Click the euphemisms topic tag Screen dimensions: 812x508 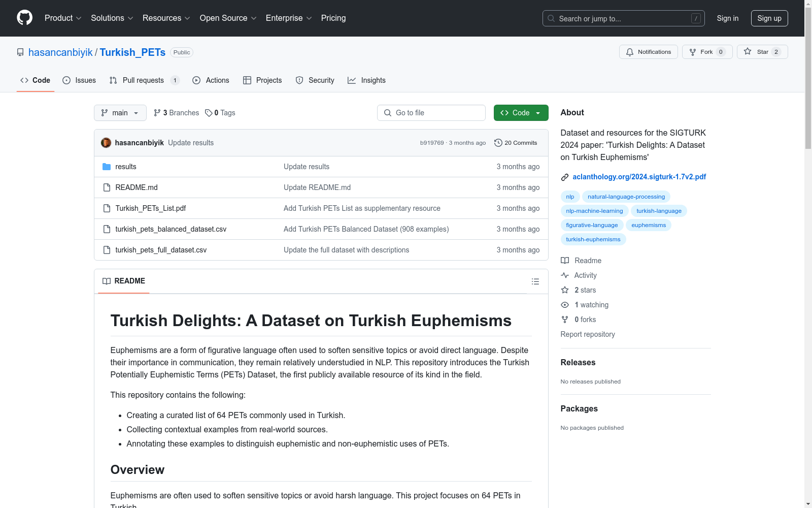click(x=649, y=225)
